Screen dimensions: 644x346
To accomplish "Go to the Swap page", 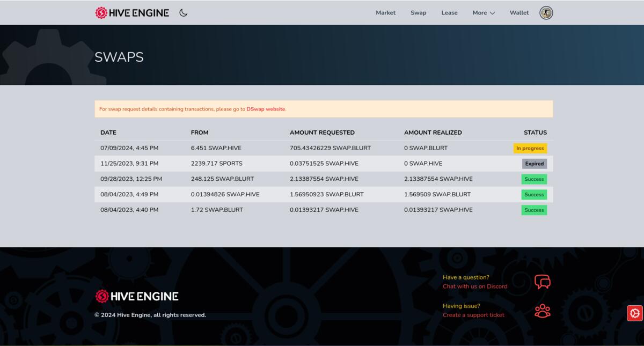I will click(x=418, y=13).
